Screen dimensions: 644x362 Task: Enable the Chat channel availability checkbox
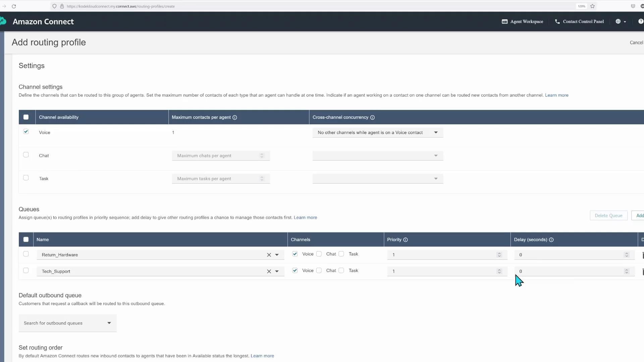[26, 155]
